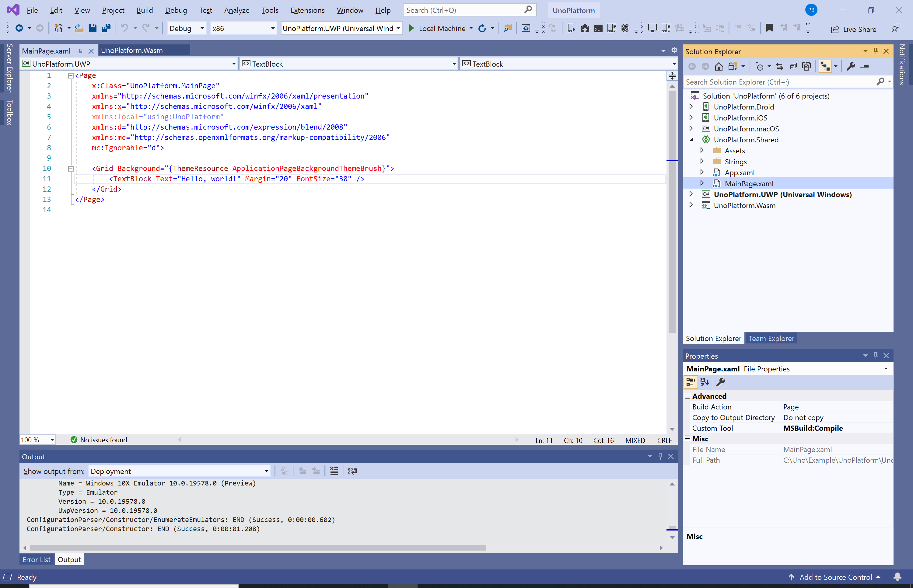
Task: Click the Search (Ctrl+Q) box
Action: 469,10
